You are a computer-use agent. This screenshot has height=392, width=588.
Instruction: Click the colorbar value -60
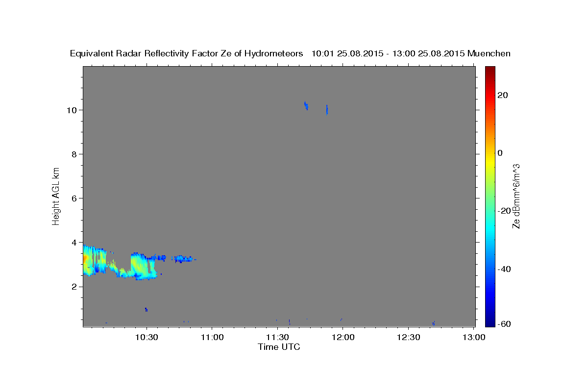coord(503,323)
